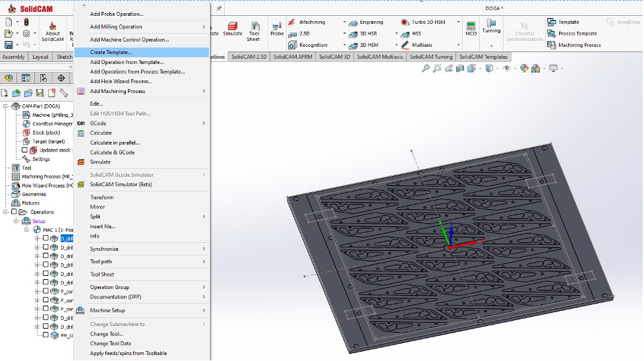644x361 pixels.
Task: Click the Previous View icon
Action: 448,68
